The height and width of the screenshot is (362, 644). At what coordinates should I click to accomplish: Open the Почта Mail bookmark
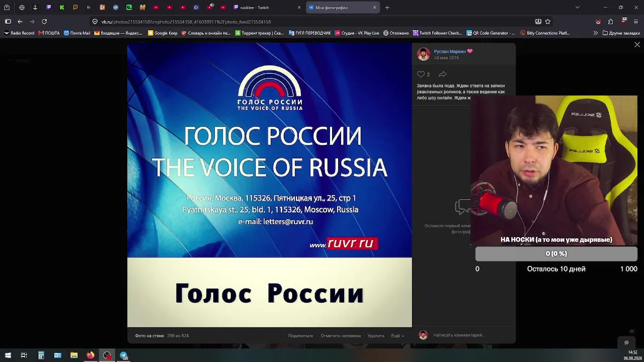tap(77, 33)
